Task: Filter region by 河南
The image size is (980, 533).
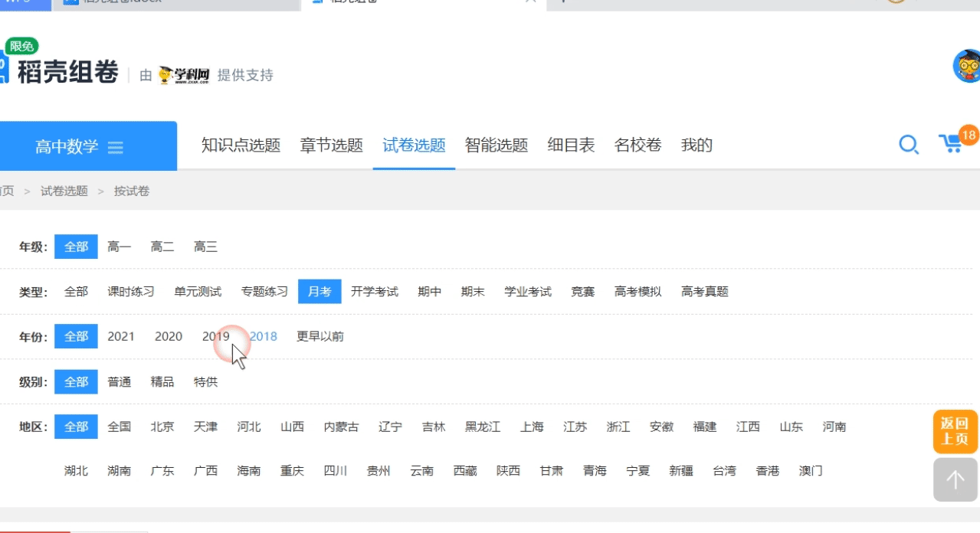Action: point(834,427)
